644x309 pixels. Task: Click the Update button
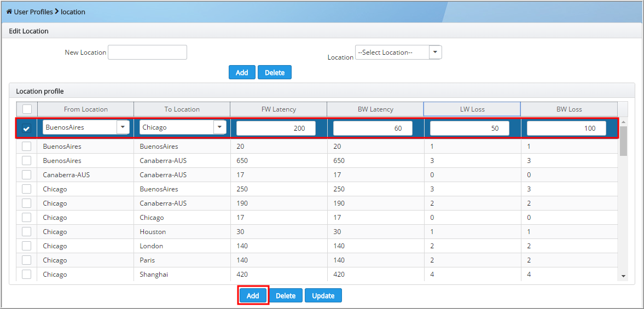pyautogui.click(x=323, y=295)
